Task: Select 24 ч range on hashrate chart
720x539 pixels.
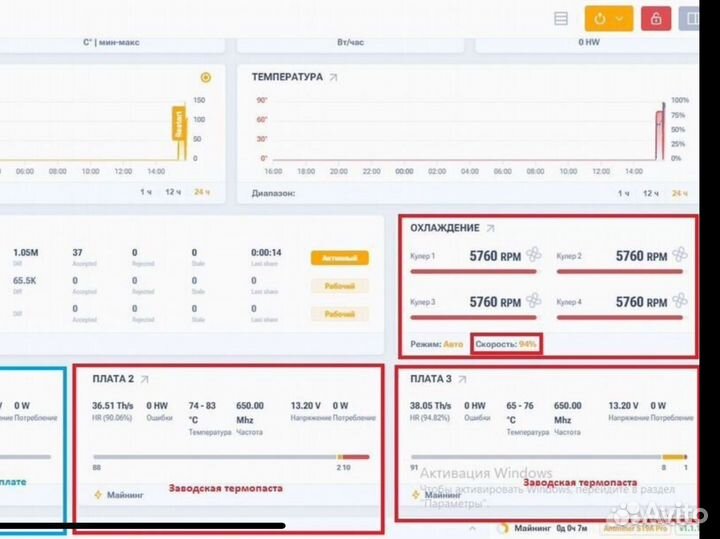Action: [202, 192]
